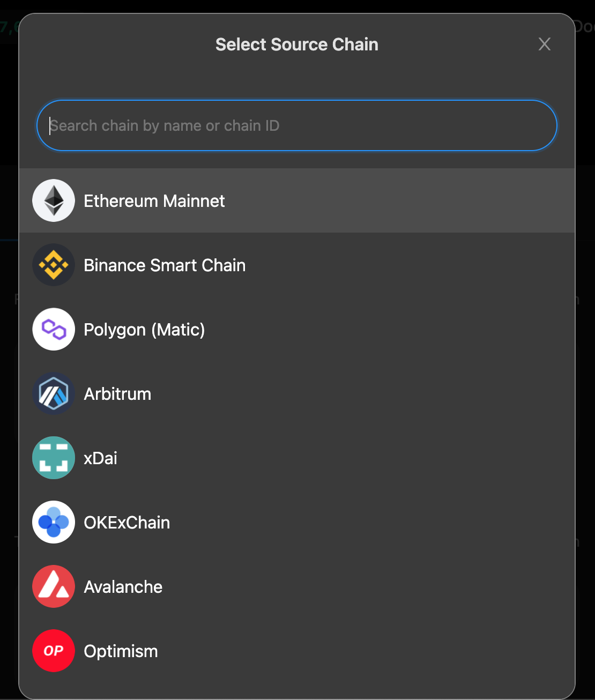Select the Arbitrum network entry
595x700 pixels.
pos(117,393)
